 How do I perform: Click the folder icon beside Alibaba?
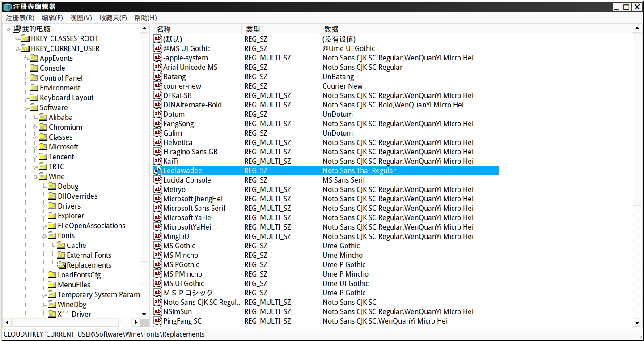point(43,117)
